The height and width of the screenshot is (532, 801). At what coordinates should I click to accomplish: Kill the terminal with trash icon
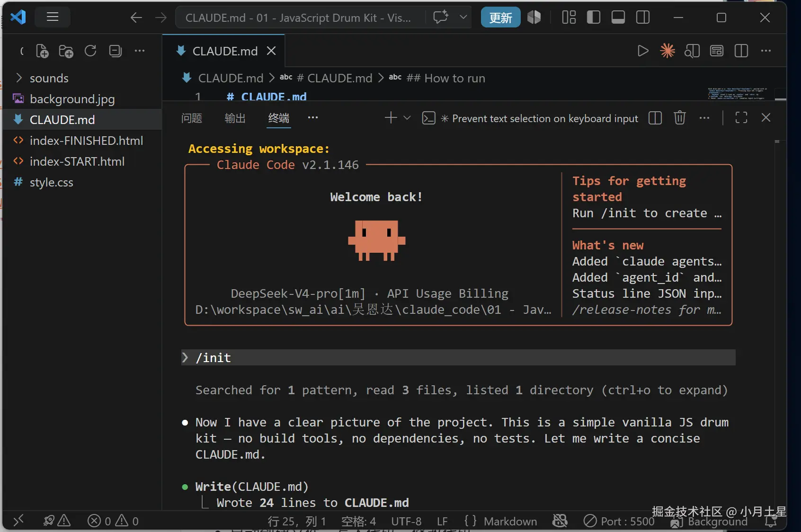tap(680, 118)
